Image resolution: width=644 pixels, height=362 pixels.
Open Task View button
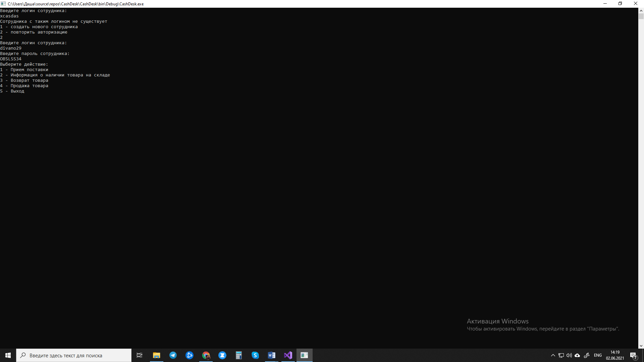click(x=140, y=355)
